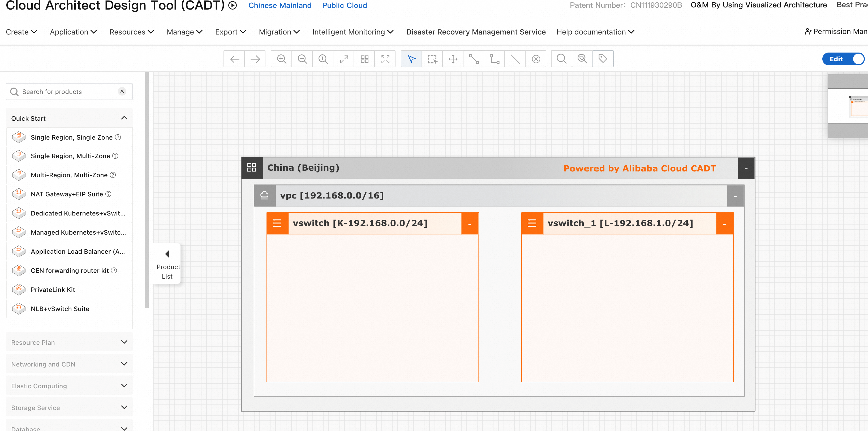Choose the Dedicated Kubernetes+vSwitch item
Image resolution: width=868 pixels, height=431 pixels.
(x=78, y=213)
